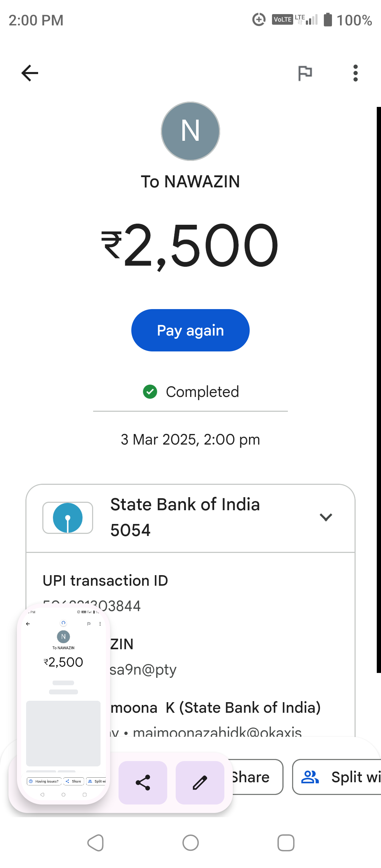Screen dimensions: 381x868
Task: Tap the 3 Mar 2025 date text
Action: pyautogui.click(x=190, y=440)
